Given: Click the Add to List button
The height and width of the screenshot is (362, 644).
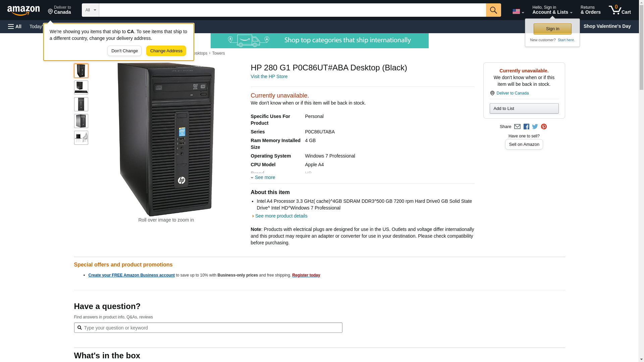Looking at the screenshot, I should click(524, 109).
